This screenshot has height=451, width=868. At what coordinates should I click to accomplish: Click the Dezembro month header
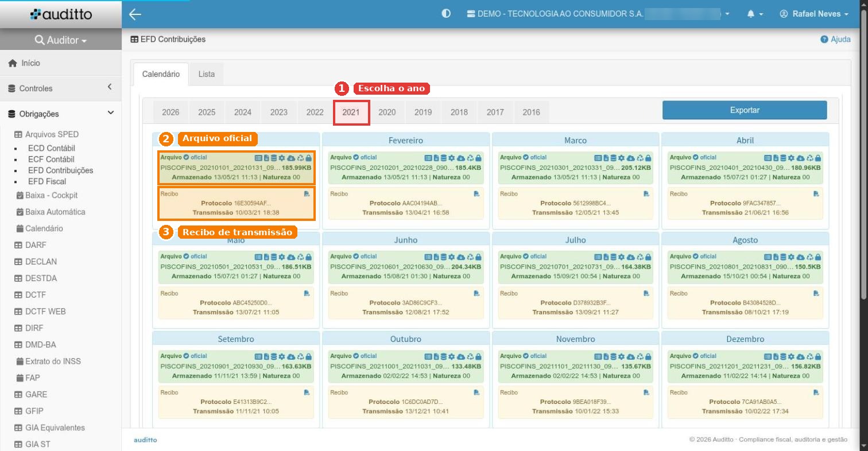[745, 339]
